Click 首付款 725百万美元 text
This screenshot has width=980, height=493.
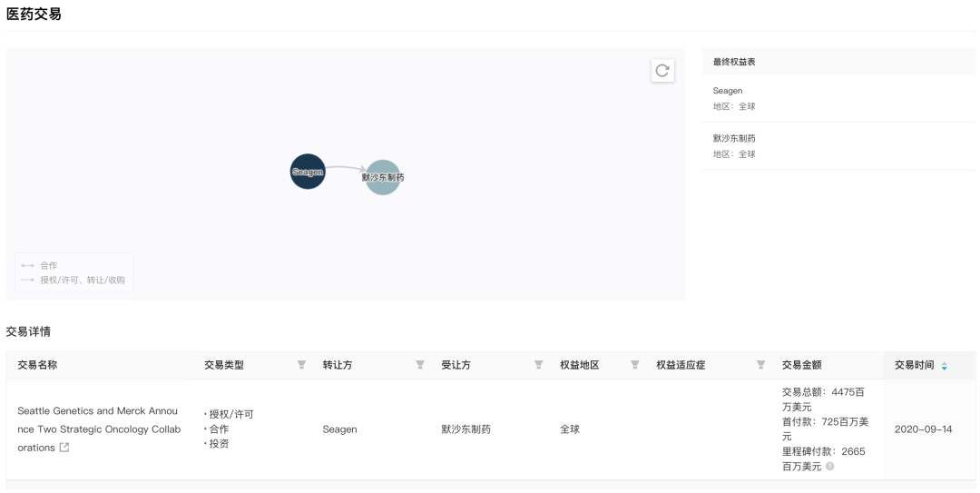coord(825,429)
